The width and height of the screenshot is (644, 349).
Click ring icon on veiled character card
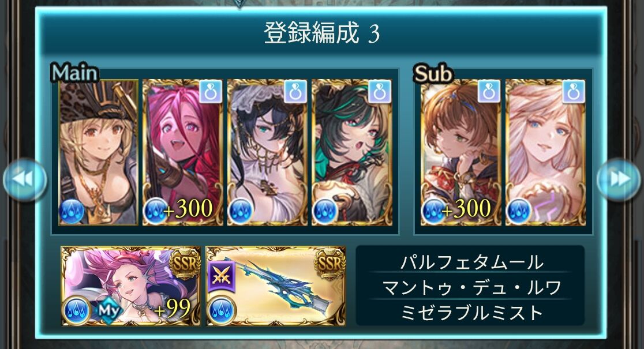pyautogui.click(x=295, y=92)
